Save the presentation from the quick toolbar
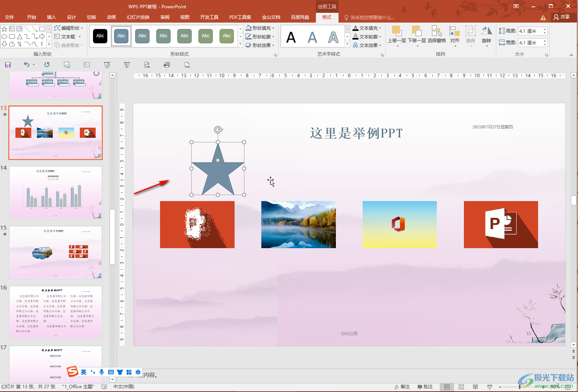This screenshot has width=578, height=392. 8,65
